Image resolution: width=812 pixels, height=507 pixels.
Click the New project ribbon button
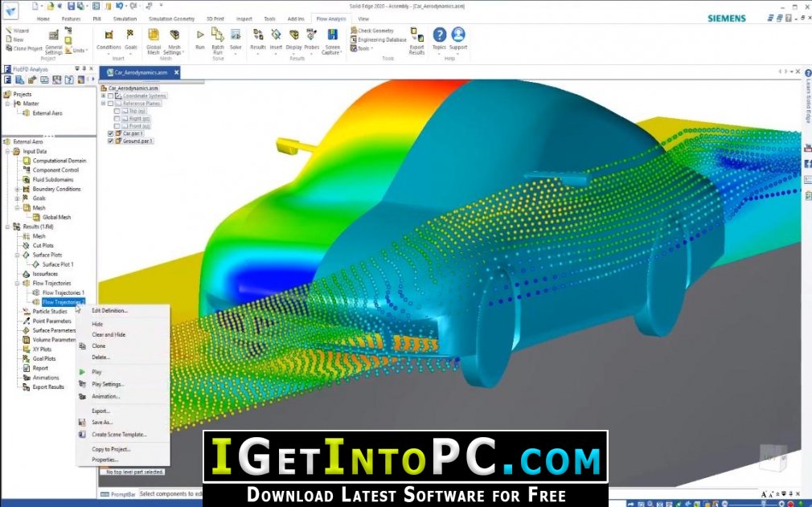[x=15, y=39]
